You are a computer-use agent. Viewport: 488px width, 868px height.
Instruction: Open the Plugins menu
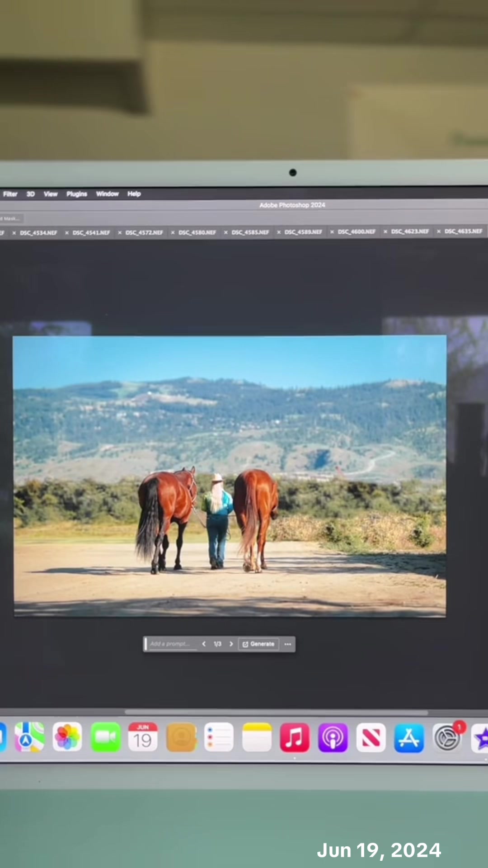coord(77,194)
